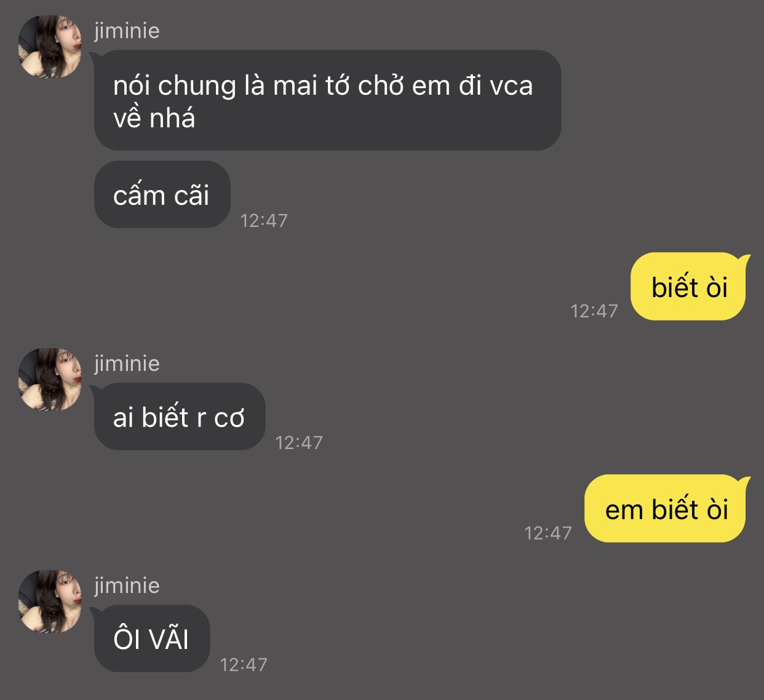Click the 'về nhá' line in first bubble
The width and height of the screenshot is (764, 700).
(x=154, y=117)
